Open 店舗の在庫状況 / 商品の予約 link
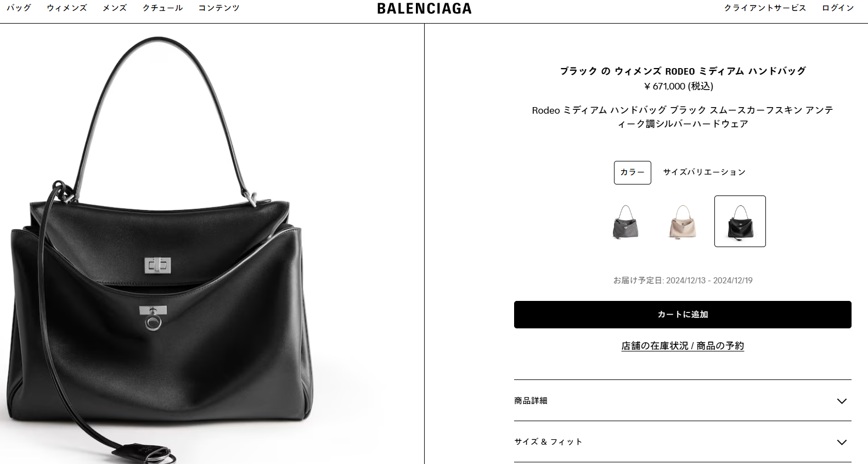 683,346
